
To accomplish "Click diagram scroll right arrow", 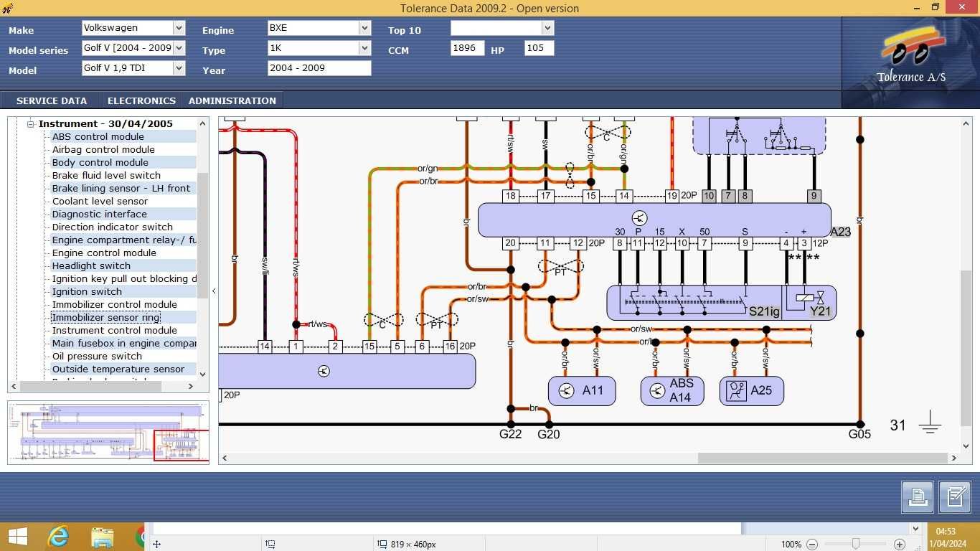I will pos(954,458).
